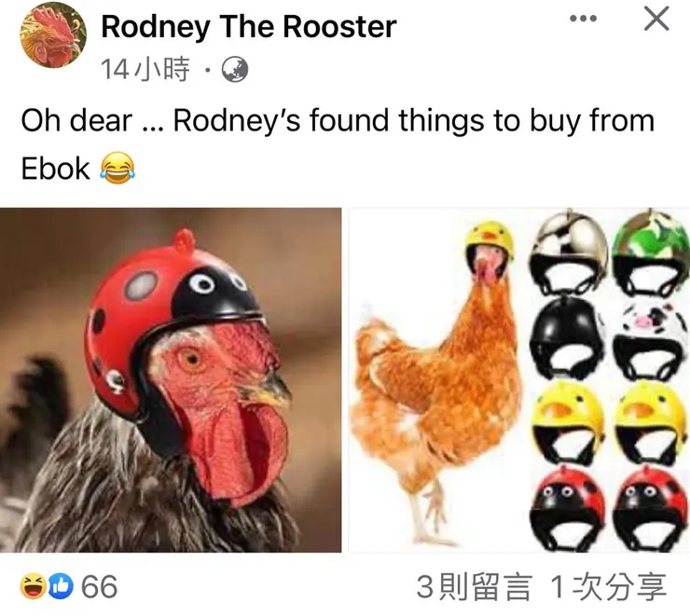Open the 3則留言 comments link
Screen dimensions: 690x616
[475, 587]
